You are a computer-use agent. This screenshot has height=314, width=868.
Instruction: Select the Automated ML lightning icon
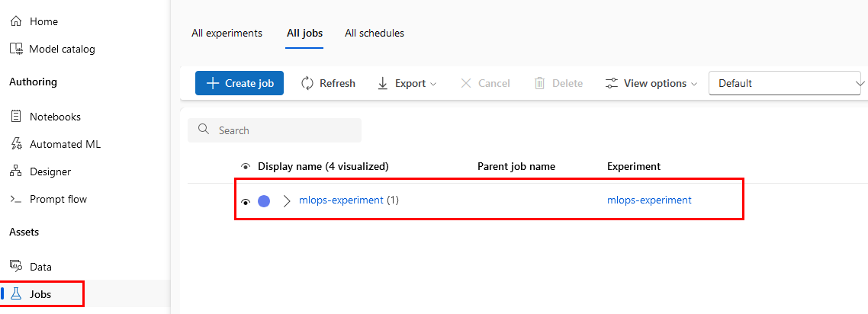[16, 144]
